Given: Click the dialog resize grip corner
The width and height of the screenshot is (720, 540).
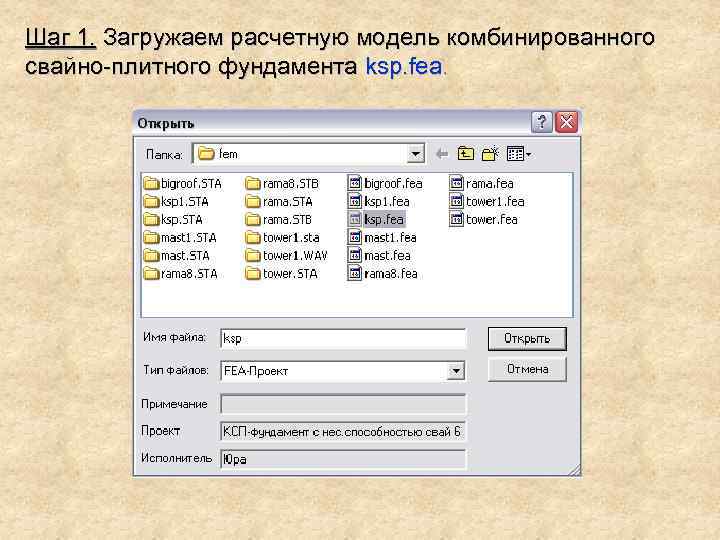Looking at the screenshot, I should [x=574, y=470].
